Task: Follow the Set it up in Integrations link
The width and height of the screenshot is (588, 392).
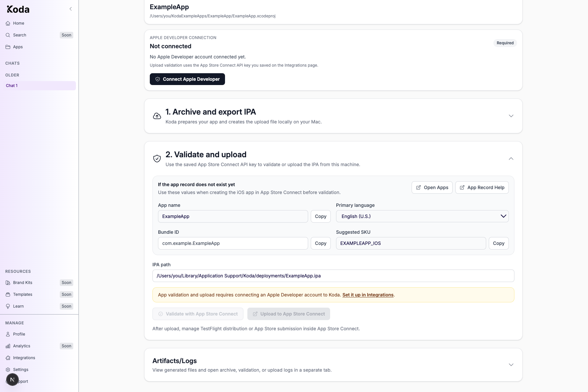Action: [368, 295]
